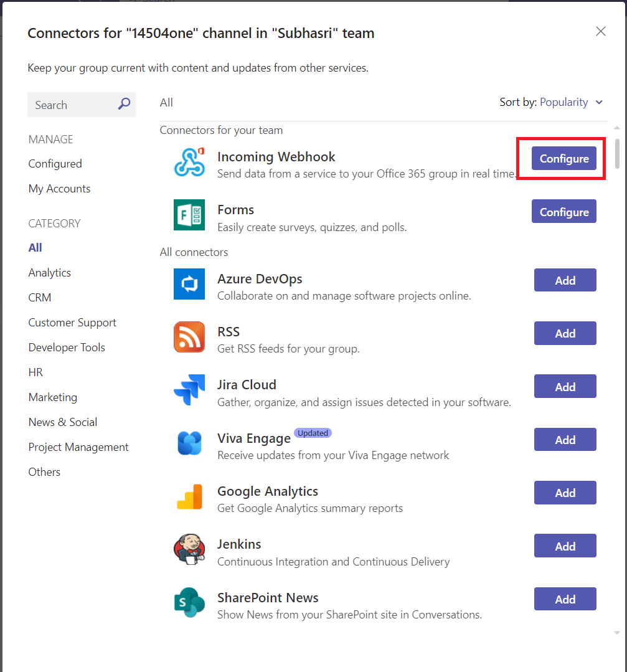Filter by News & Social category
The image size is (627, 672).
click(62, 422)
